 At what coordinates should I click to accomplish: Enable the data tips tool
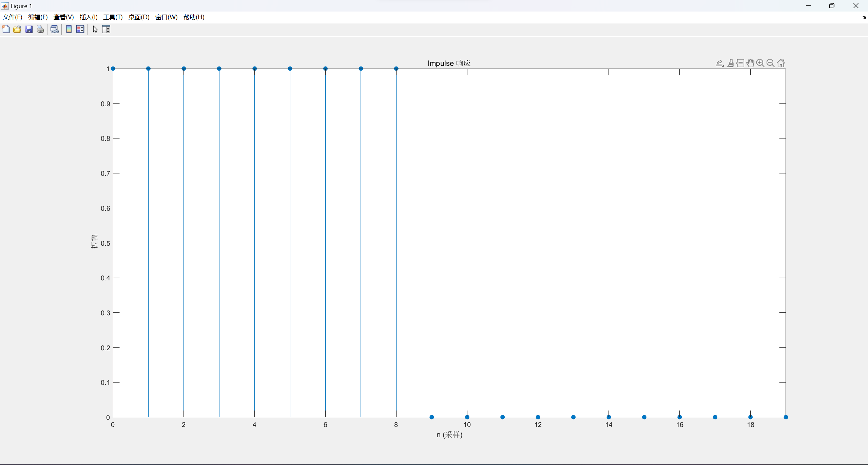[x=740, y=63]
